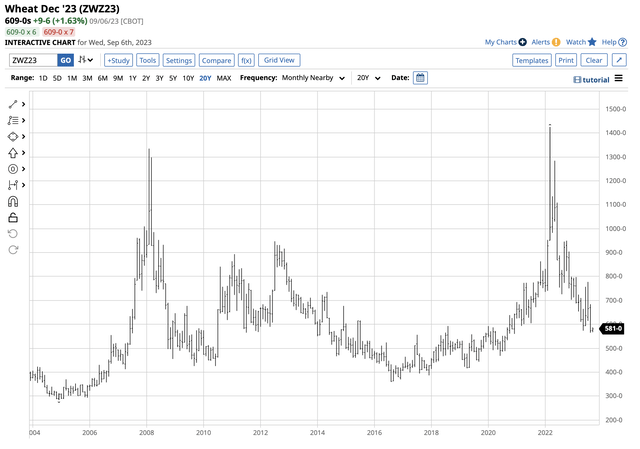The width and height of the screenshot is (640, 449).
Task: Open the tutorial link
Action: point(591,80)
